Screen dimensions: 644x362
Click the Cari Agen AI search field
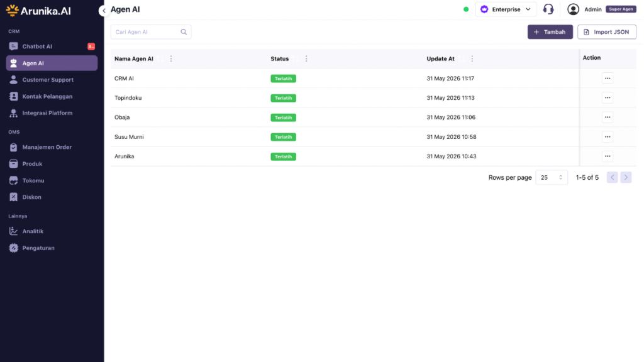(151, 32)
